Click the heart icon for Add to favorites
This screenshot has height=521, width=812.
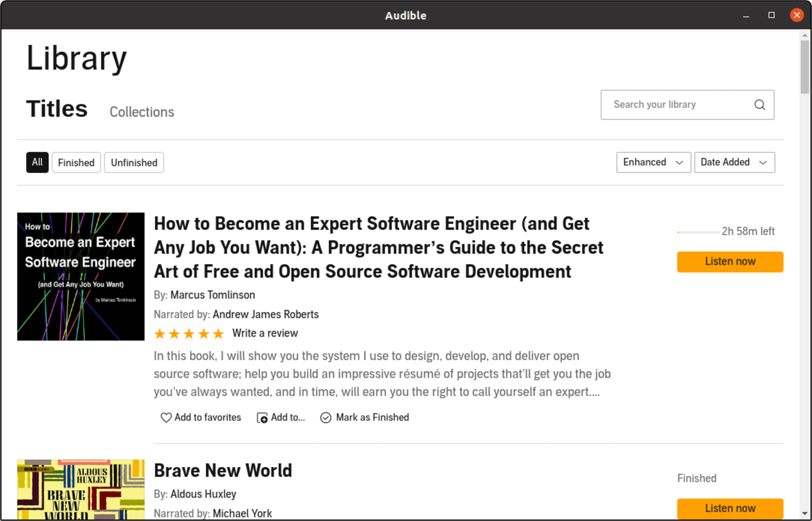[166, 418]
